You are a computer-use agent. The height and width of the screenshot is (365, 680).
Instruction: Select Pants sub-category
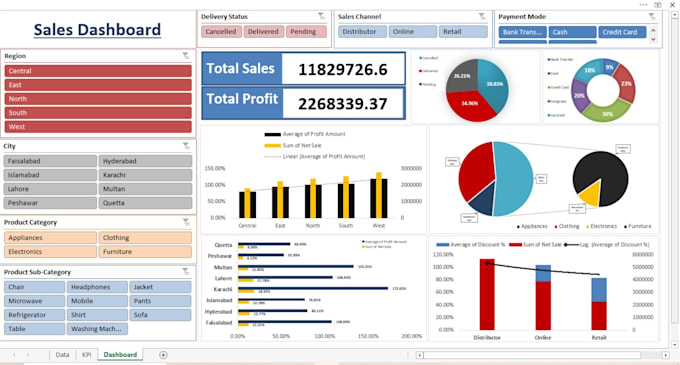tap(160, 301)
